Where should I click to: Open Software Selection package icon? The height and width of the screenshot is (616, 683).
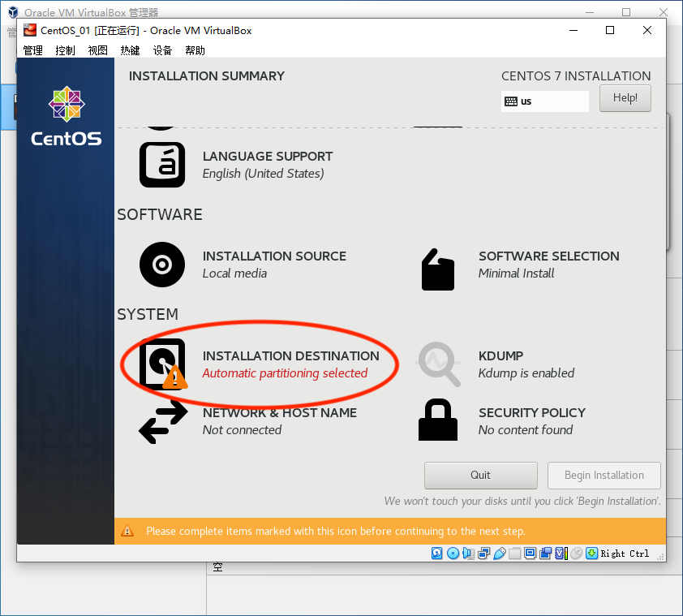tap(438, 269)
